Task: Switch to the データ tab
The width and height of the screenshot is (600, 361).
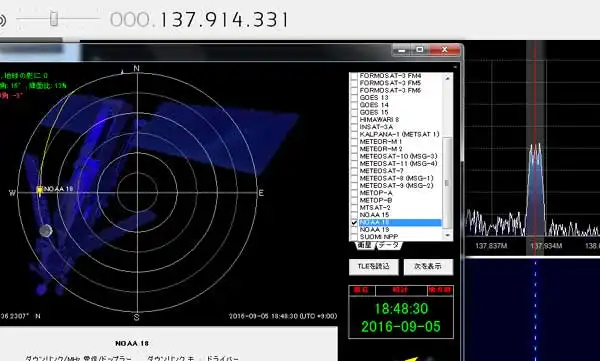Action: click(x=389, y=245)
